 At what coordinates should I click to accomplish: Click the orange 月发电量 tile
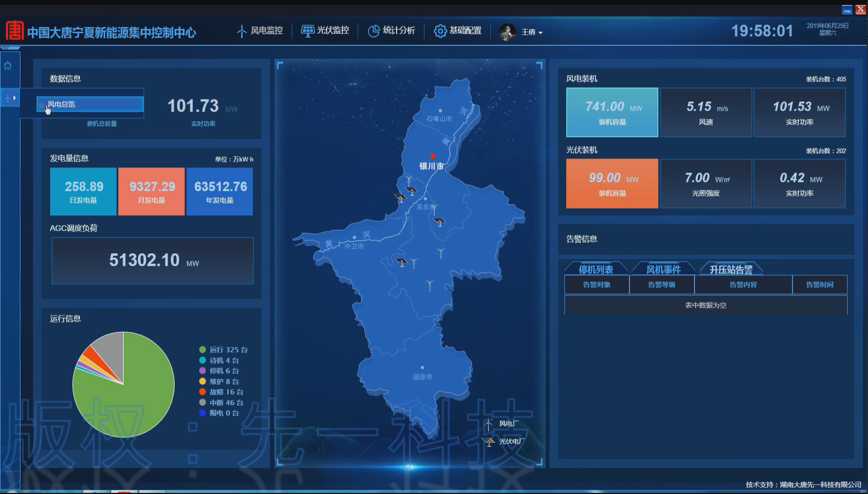click(x=152, y=191)
